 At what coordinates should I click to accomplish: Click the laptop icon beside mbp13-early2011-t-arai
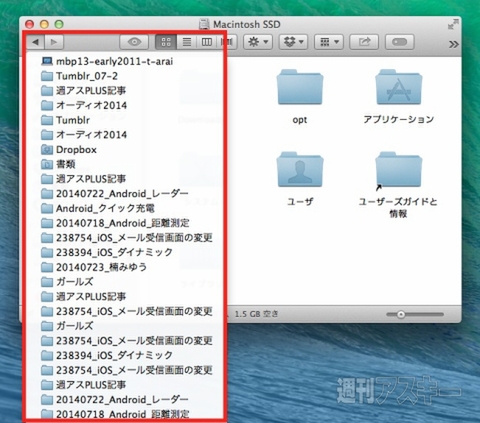click(x=47, y=61)
